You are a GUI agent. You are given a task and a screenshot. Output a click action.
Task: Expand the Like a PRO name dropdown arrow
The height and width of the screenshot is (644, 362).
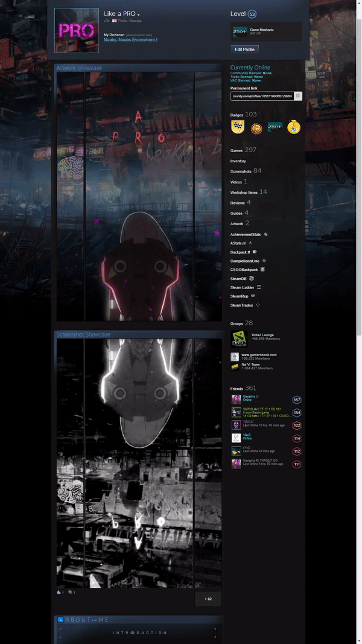tap(139, 14)
